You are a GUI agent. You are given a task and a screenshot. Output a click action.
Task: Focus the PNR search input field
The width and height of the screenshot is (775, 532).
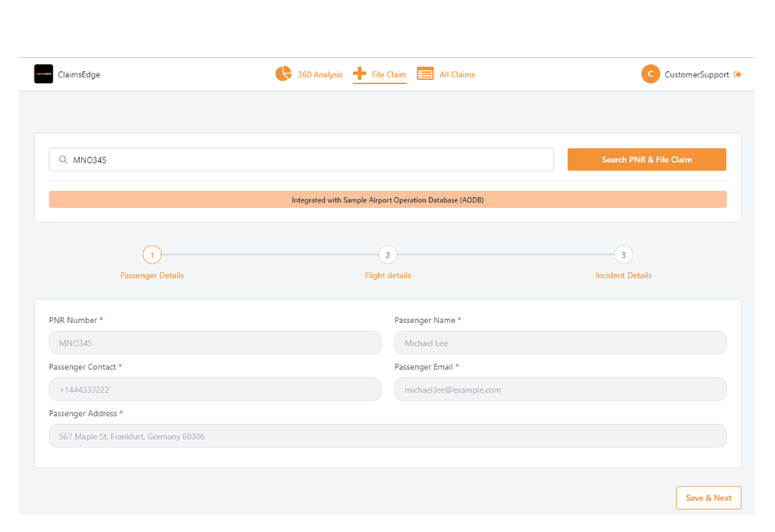point(309,160)
